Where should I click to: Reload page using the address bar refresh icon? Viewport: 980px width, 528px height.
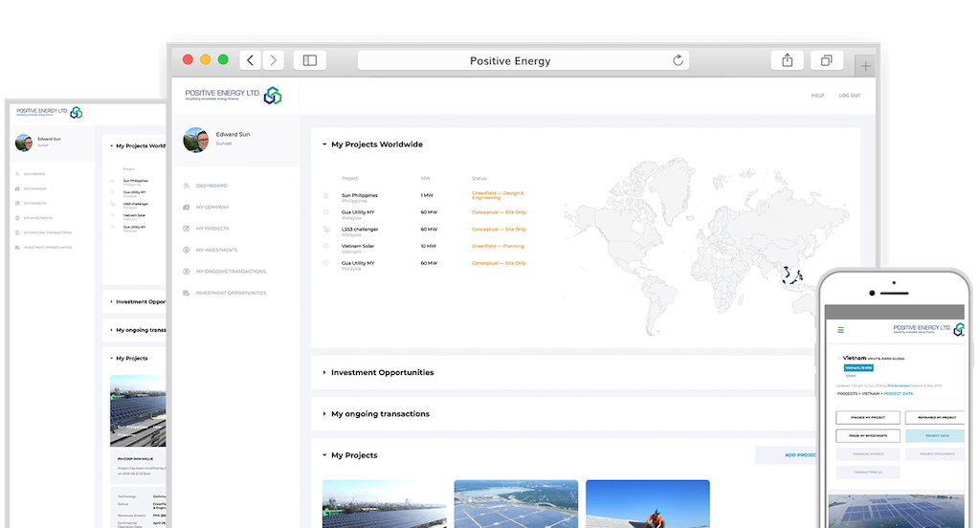coord(679,60)
